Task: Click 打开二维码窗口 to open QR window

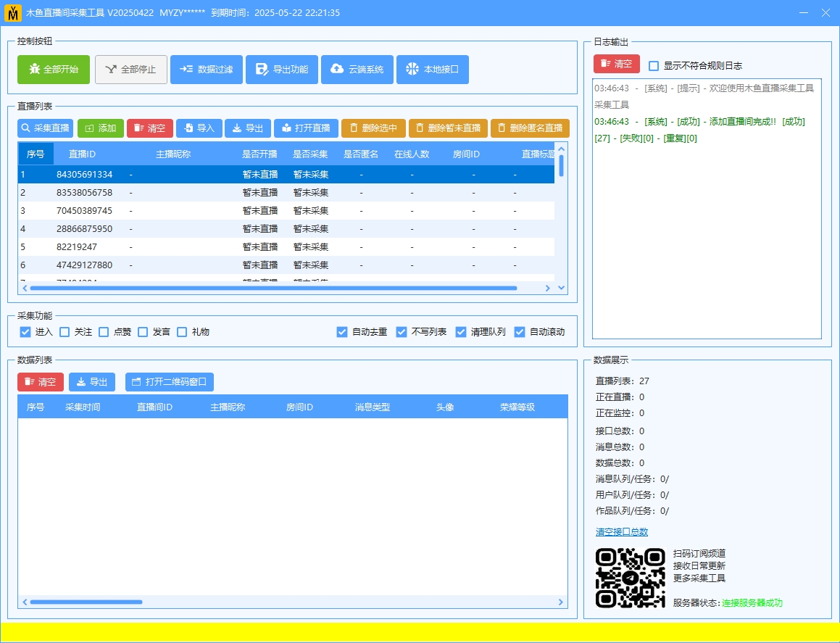Action: pos(169,382)
